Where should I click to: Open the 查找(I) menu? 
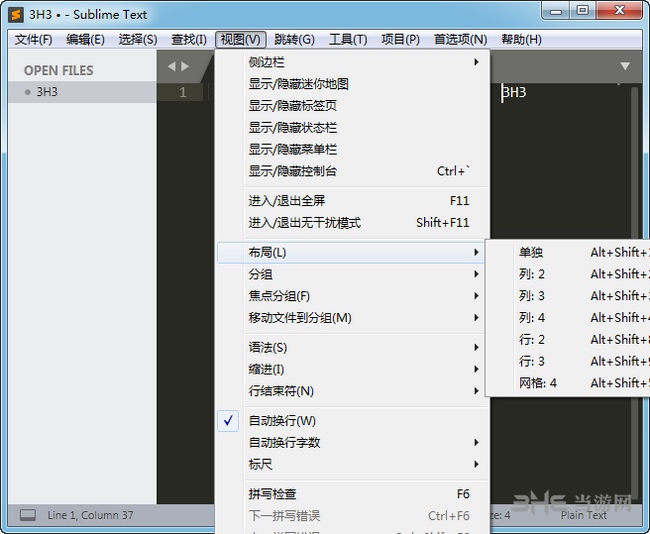tap(189, 40)
